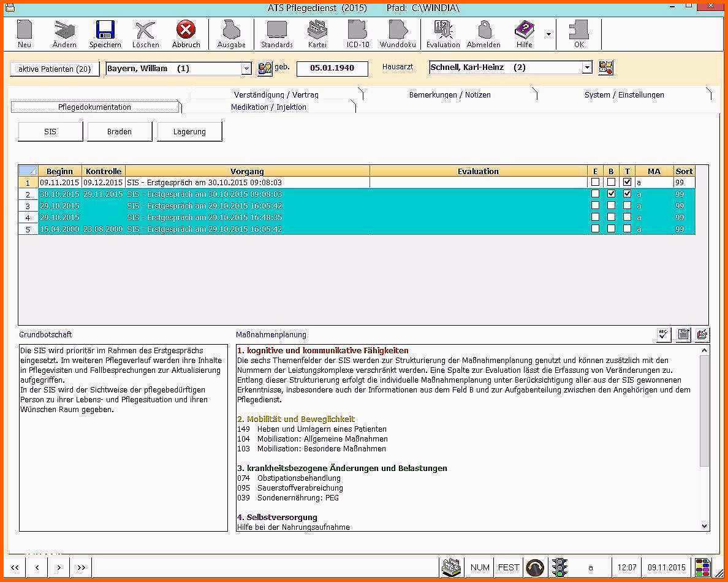Tick the E checkbox in row 3
The height and width of the screenshot is (582, 728).
click(x=595, y=205)
